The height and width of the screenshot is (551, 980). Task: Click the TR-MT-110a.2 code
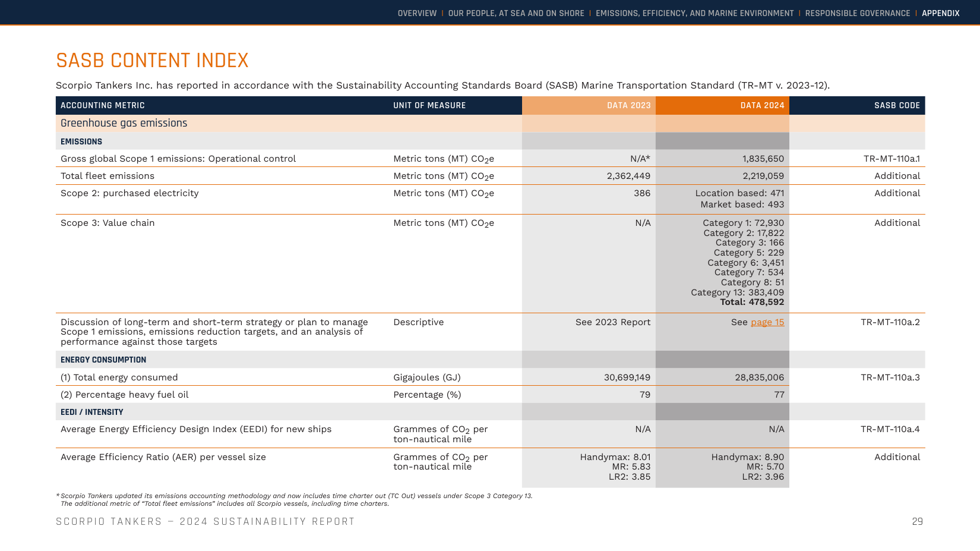890,322
